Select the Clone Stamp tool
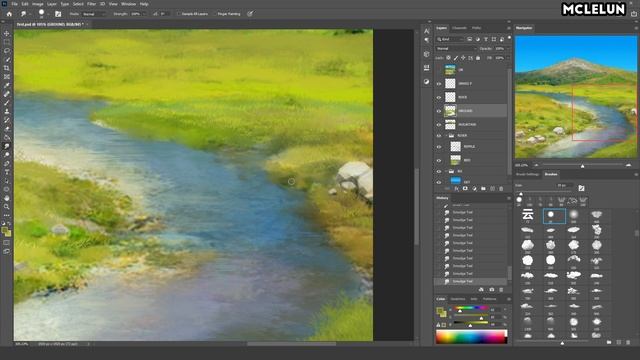This screenshot has width=640, height=360. click(7, 111)
